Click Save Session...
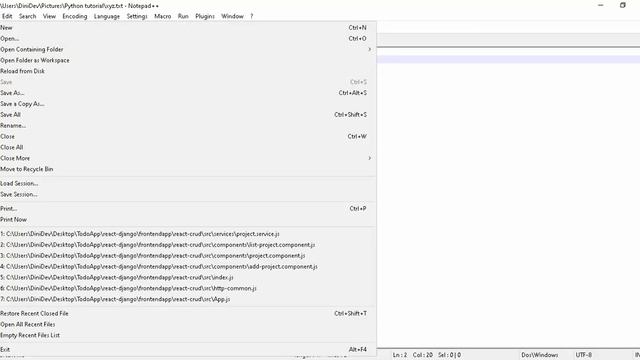Screen dimensions: 640x360 pos(188,194)
